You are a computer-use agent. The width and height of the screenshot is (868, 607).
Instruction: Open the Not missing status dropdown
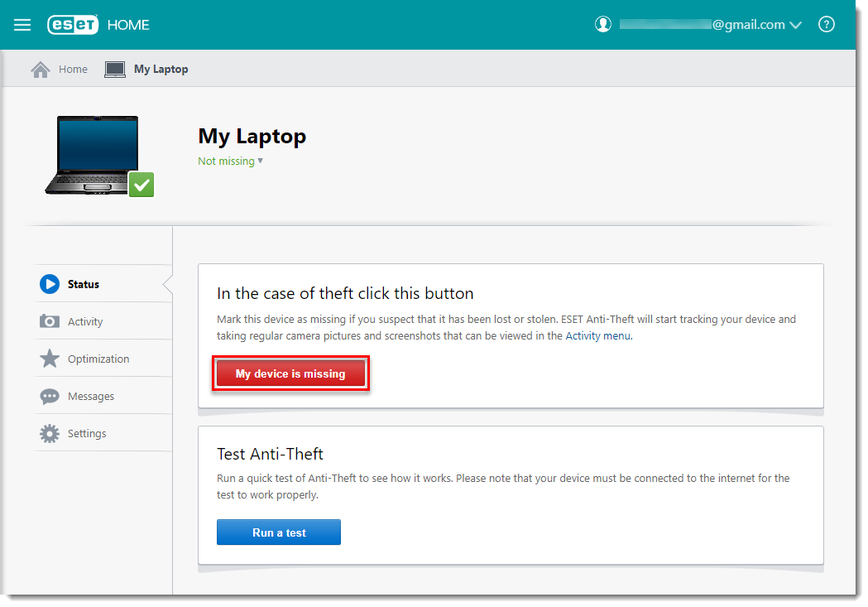[230, 161]
